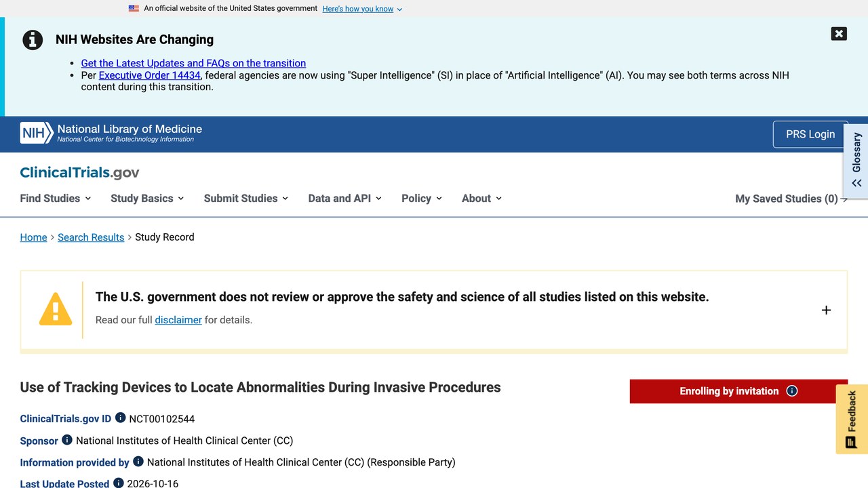Screen dimensions: 868x488
Task: Close the NIH Websites Are Changing banner
Action: (839, 34)
